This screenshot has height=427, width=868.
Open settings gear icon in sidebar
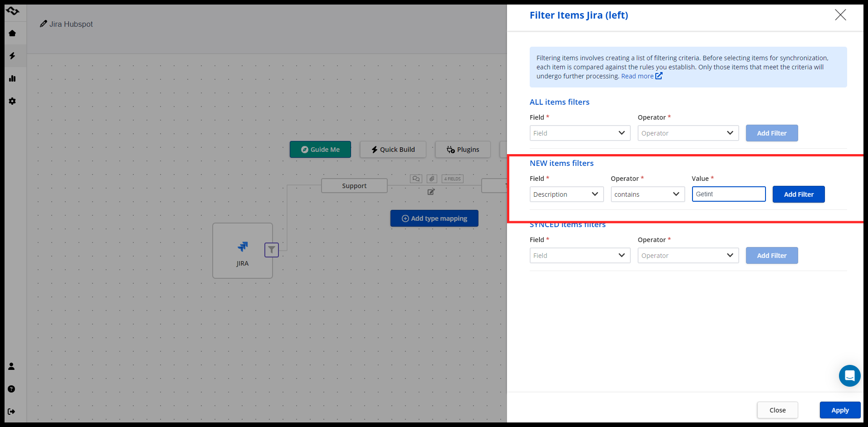click(12, 101)
